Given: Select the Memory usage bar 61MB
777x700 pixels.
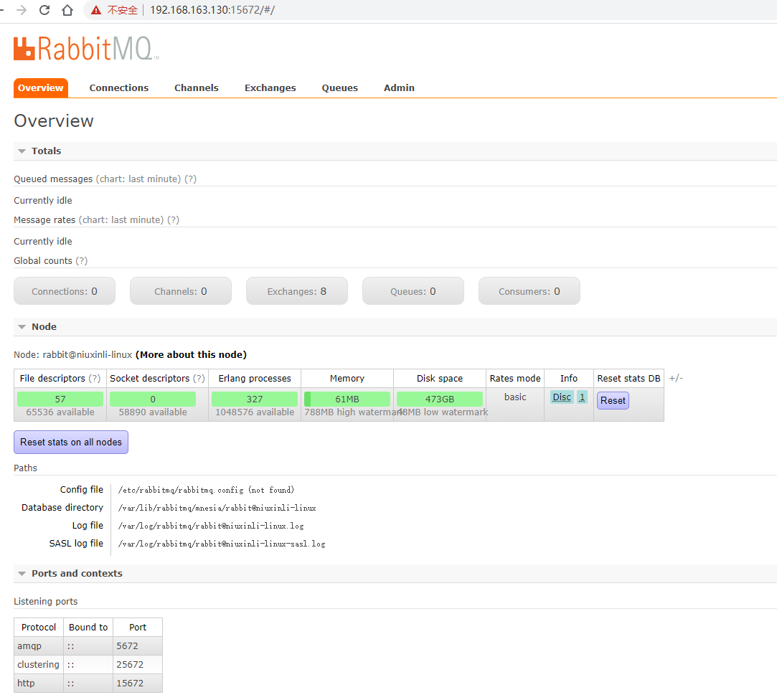Looking at the screenshot, I should pyautogui.click(x=347, y=399).
